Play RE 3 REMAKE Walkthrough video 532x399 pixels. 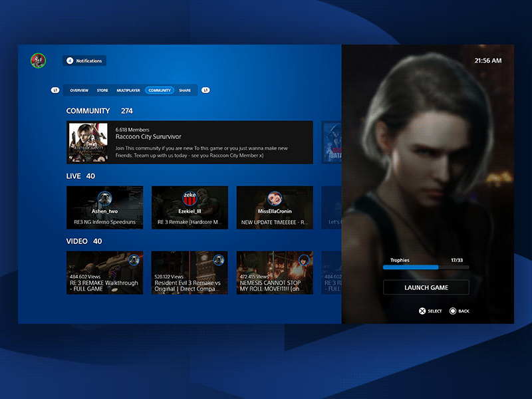104,273
